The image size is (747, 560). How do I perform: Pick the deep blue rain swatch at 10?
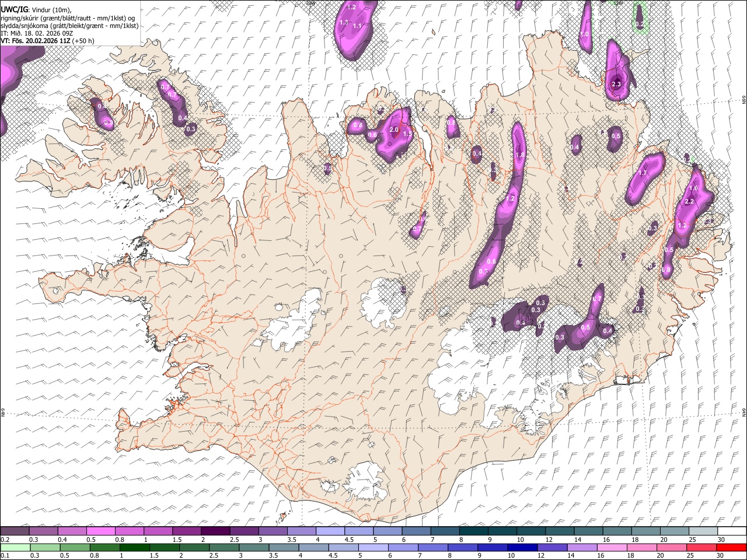pyautogui.click(x=523, y=548)
